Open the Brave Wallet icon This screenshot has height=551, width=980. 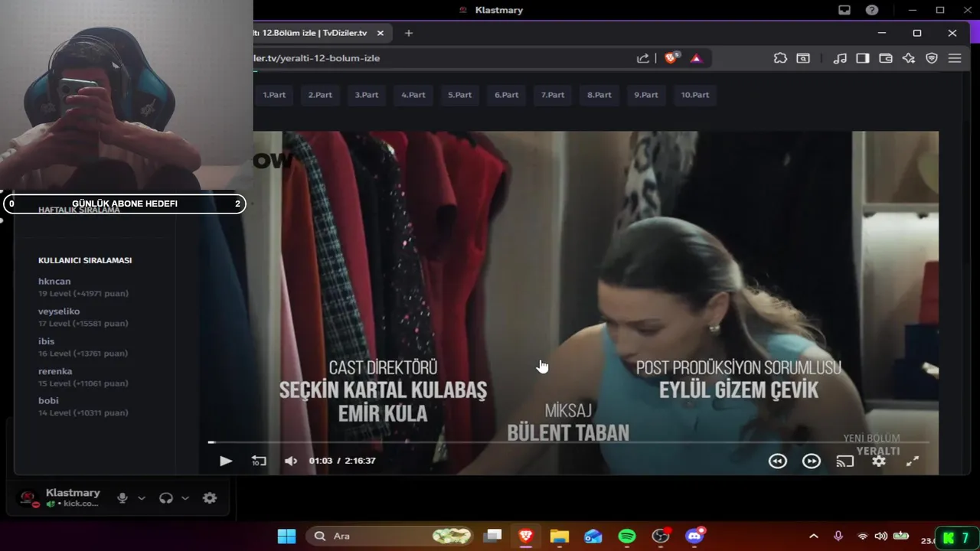[x=886, y=58]
